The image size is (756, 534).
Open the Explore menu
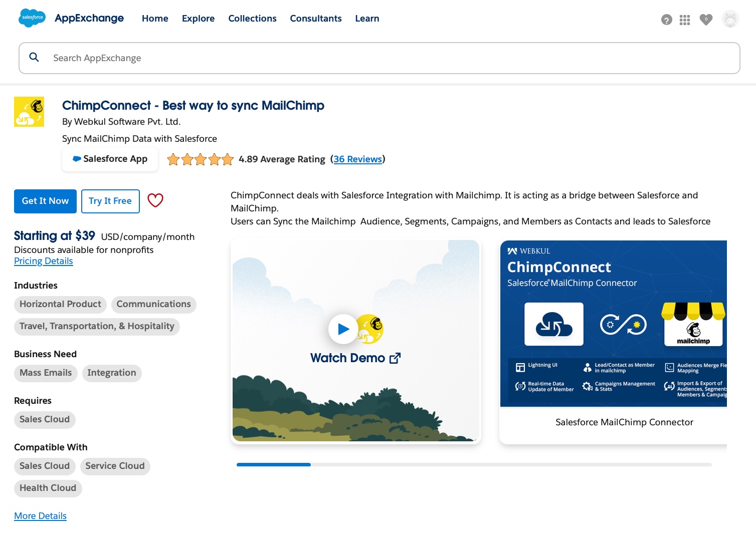[198, 19]
